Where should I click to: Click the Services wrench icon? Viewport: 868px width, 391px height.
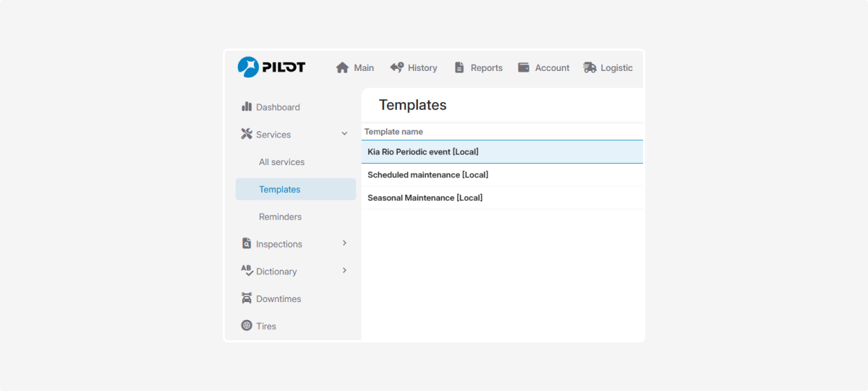[247, 134]
